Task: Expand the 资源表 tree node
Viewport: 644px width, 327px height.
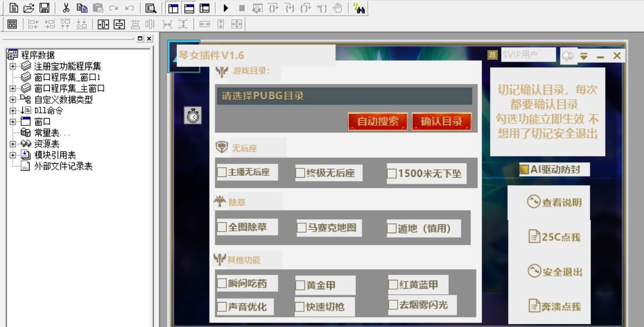Action: click(13, 144)
